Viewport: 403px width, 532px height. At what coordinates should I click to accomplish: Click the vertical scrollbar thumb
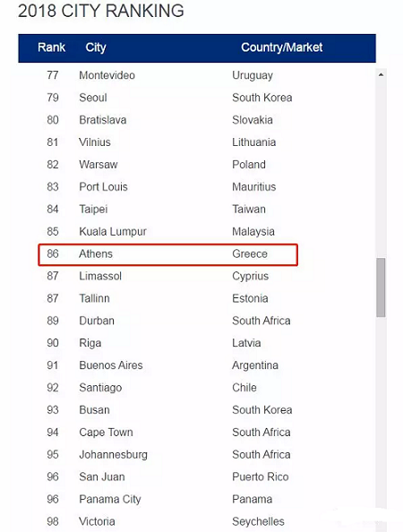(381, 287)
